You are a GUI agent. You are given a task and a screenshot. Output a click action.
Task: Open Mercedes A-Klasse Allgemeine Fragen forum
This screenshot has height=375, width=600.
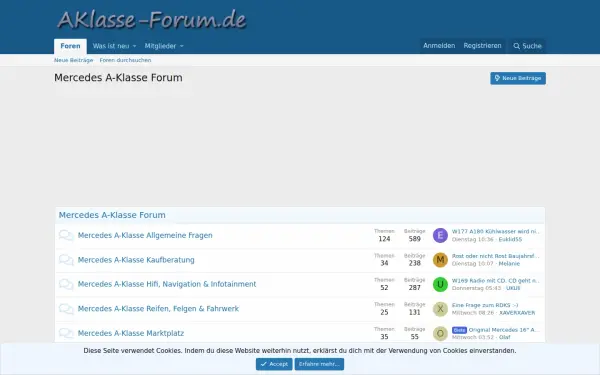tap(145, 235)
